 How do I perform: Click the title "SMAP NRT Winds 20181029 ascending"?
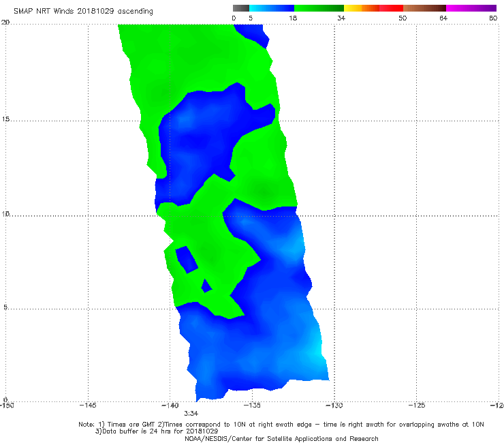[83, 11]
